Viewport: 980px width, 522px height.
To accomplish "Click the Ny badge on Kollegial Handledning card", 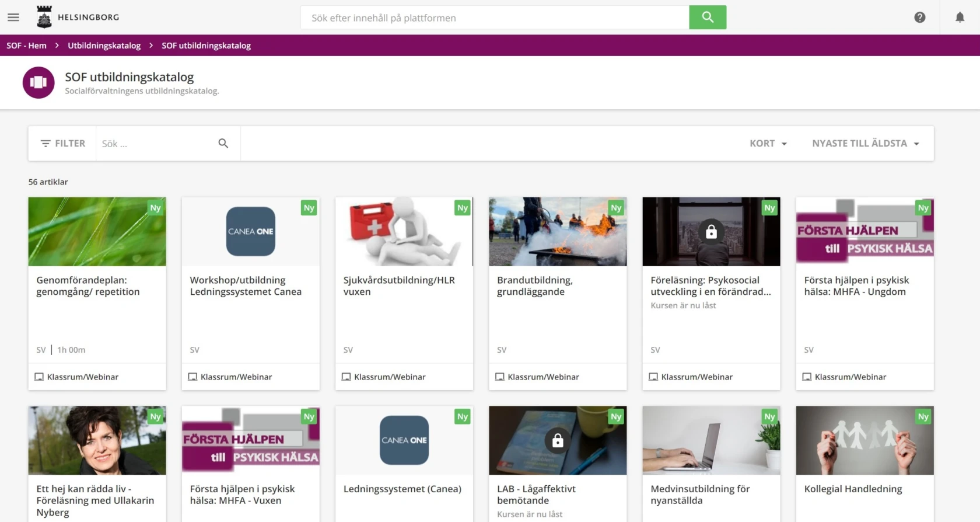I will pyautogui.click(x=923, y=417).
